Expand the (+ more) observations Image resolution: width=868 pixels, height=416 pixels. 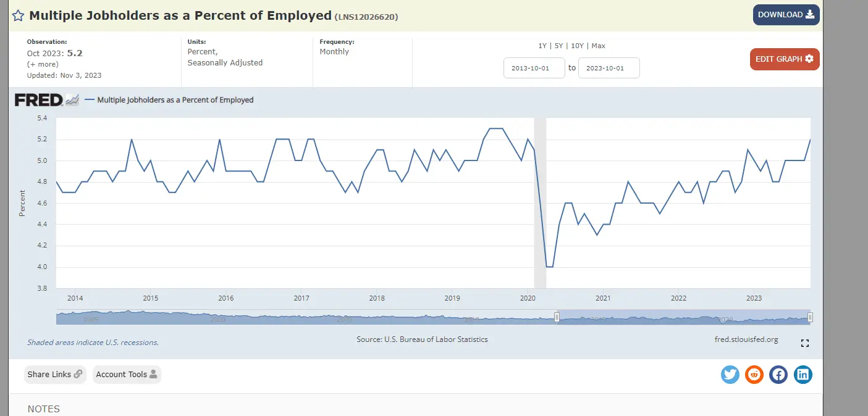pyautogui.click(x=43, y=64)
